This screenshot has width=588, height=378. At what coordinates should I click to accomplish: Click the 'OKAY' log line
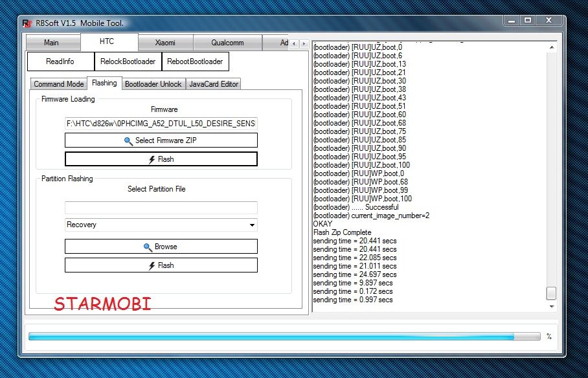pyautogui.click(x=322, y=224)
